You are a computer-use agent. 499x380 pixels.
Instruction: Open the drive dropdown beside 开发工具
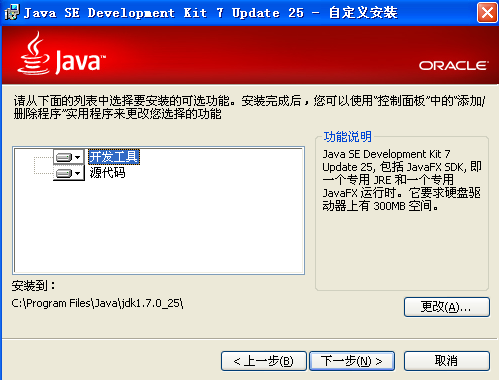69,157
